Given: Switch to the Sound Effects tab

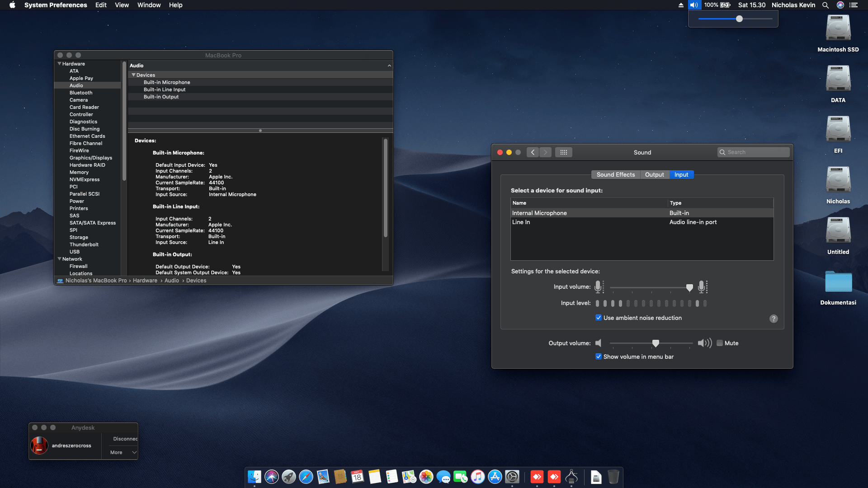Looking at the screenshot, I should 615,174.
